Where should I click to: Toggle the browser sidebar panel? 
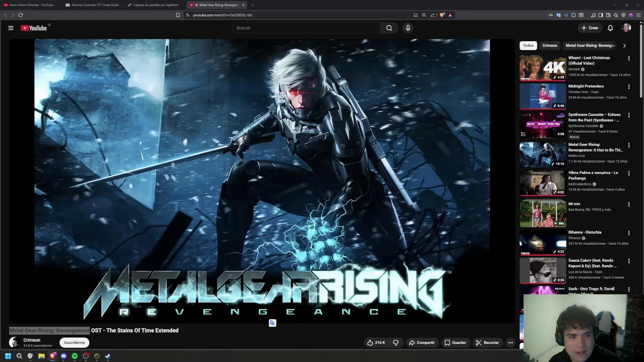[x=601, y=15]
